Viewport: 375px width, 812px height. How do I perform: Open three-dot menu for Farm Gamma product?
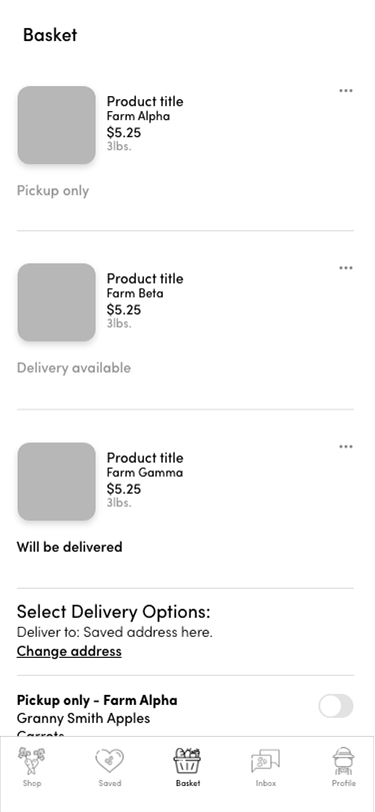345,446
